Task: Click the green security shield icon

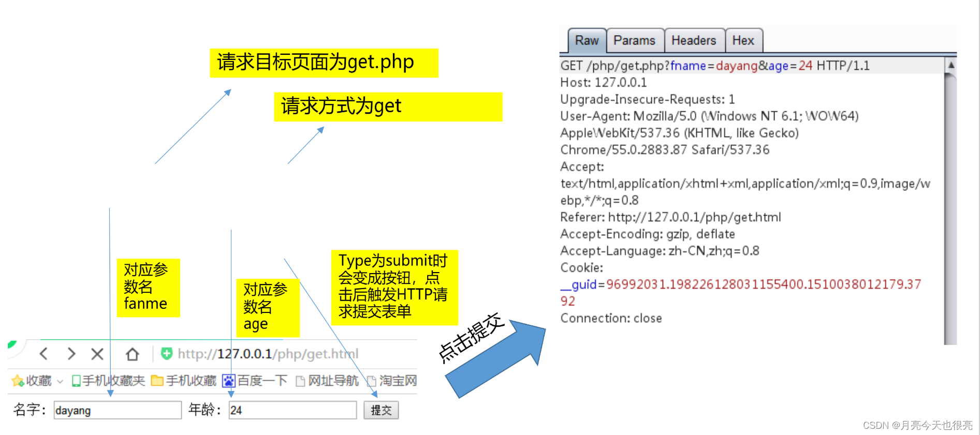Action: 167,354
